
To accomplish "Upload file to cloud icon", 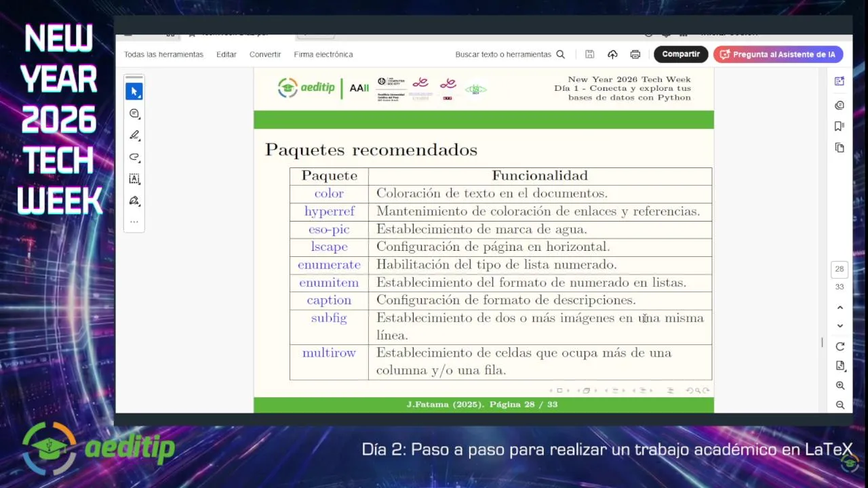I will (612, 54).
